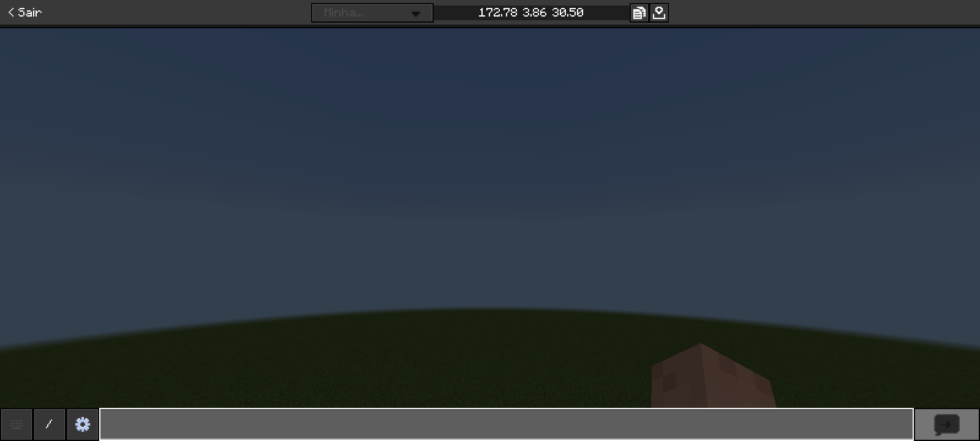Open the "Minha..." dropdown box
The image size is (980, 441).
point(361,13)
